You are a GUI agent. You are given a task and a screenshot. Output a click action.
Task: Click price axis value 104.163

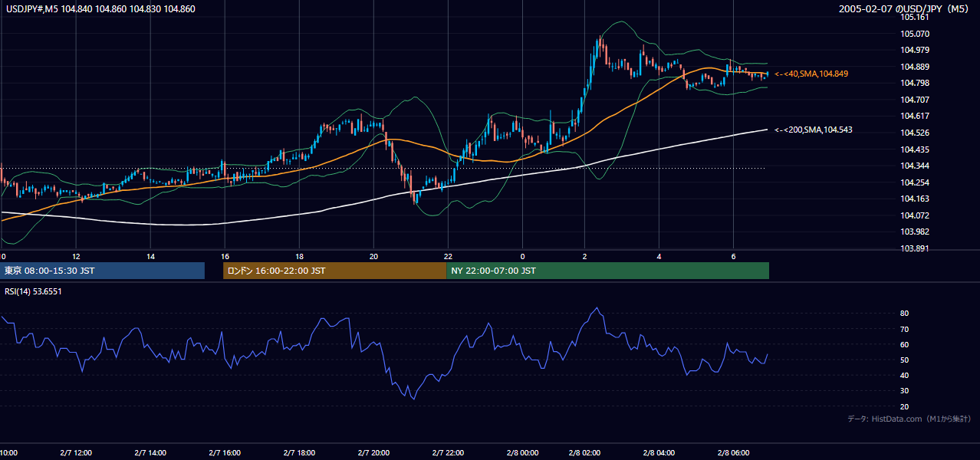[x=915, y=199]
